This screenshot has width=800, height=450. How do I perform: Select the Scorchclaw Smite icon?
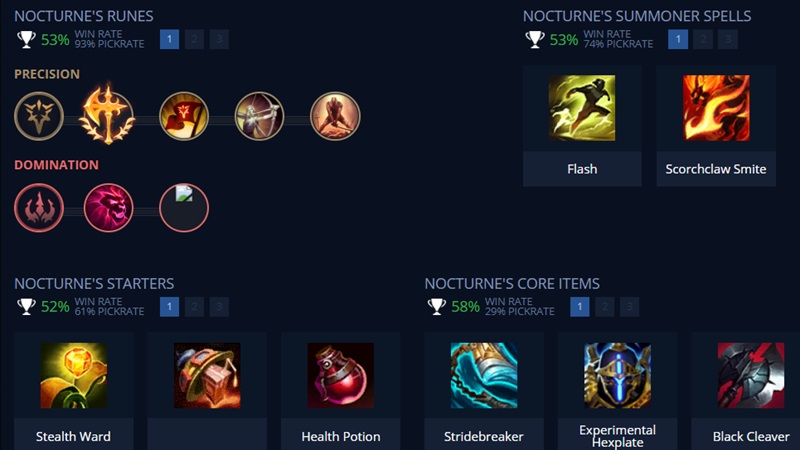click(x=716, y=108)
